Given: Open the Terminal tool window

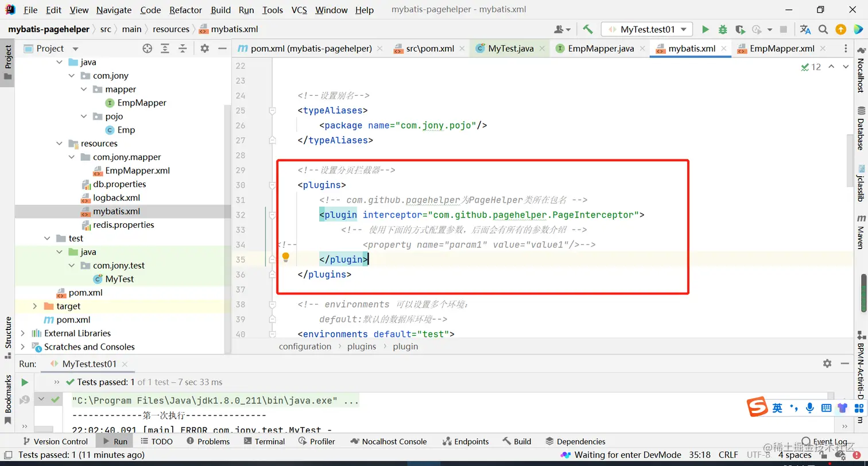Looking at the screenshot, I should (x=264, y=441).
